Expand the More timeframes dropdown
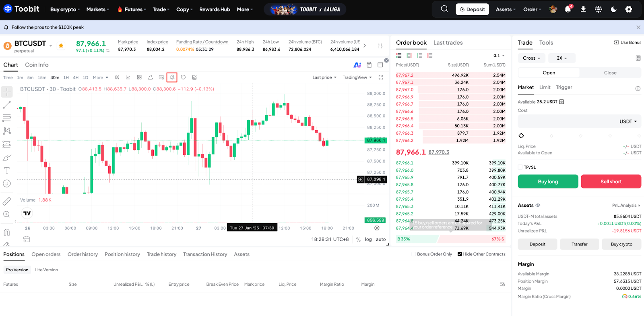 [101, 78]
